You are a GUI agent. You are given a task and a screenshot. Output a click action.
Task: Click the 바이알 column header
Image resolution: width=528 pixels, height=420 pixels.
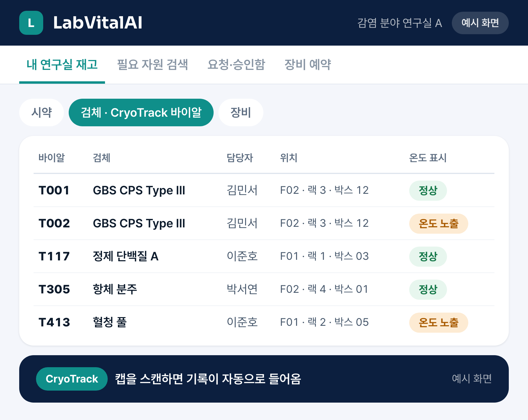tap(52, 158)
